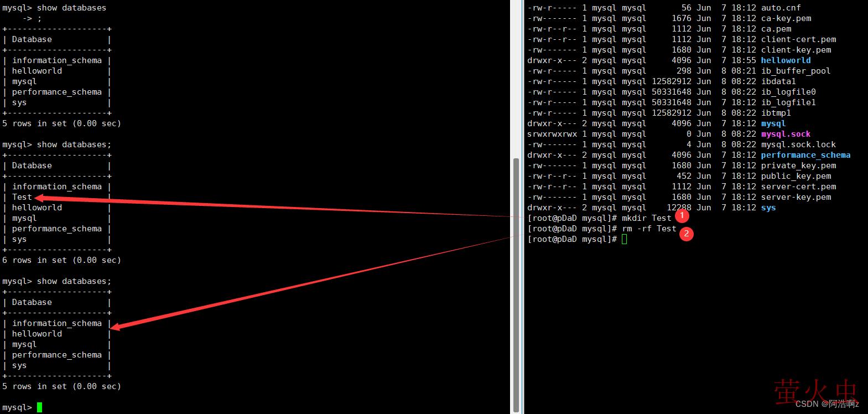Click the server-key.pem file name

click(x=796, y=197)
